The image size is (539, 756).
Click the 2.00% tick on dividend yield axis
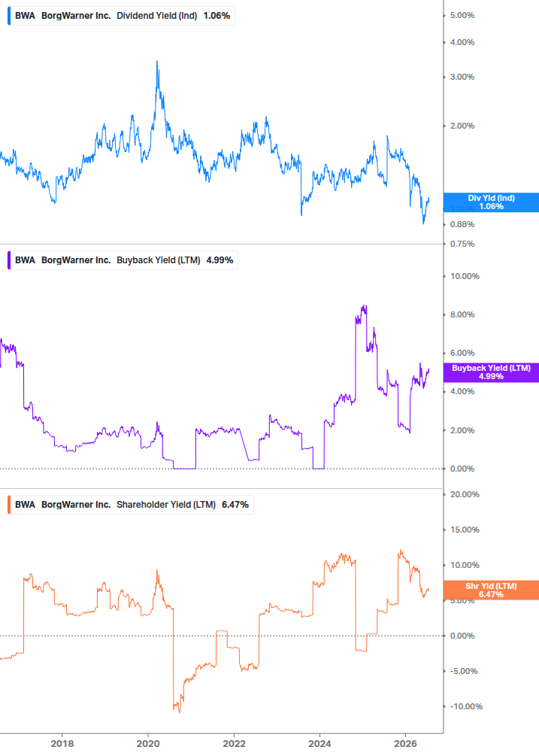[x=462, y=126]
